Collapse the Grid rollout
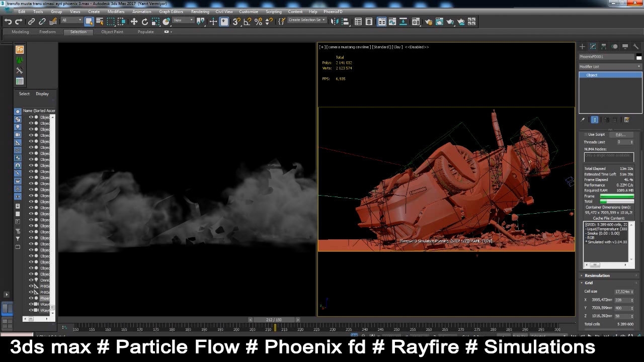 (x=610, y=283)
